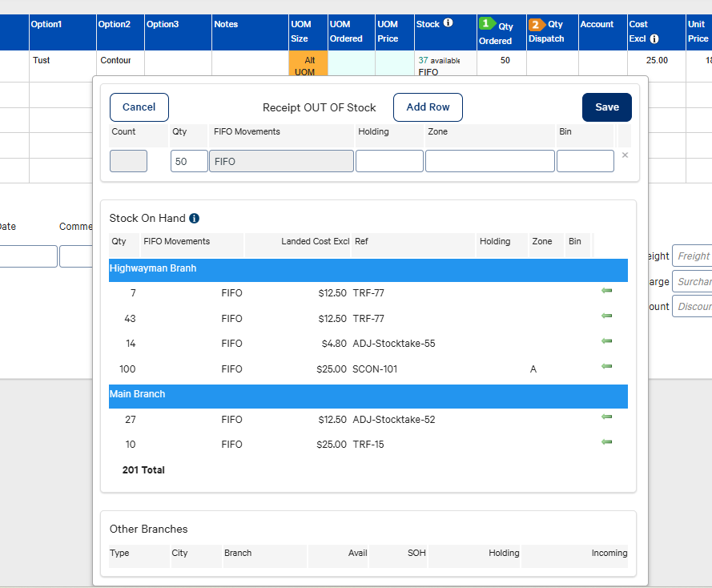Cancel the Receipt OUT OF Stock dialog

[139, 107]
